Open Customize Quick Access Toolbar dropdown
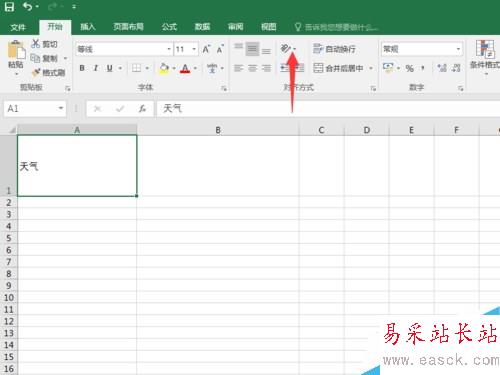This screenshot has height=375, width=500. point(74,7)
